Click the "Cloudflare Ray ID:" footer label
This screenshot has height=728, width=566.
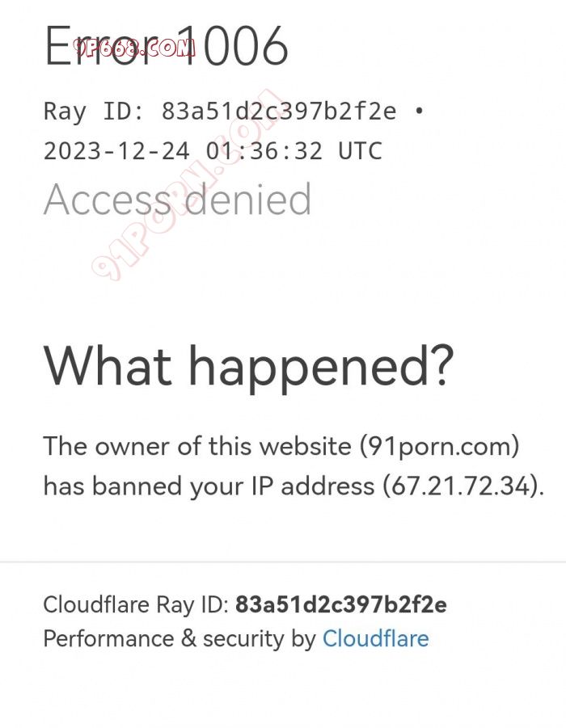point(136,604)
